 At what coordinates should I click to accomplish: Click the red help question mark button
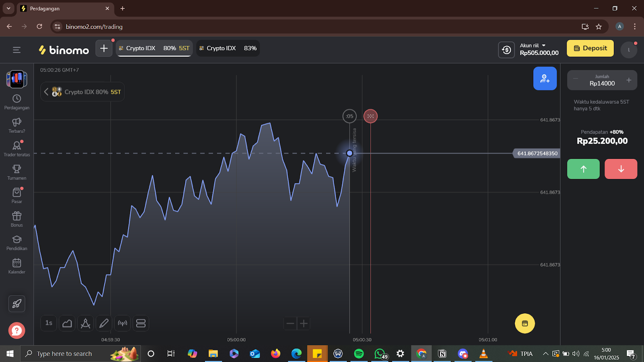(17, 331)
